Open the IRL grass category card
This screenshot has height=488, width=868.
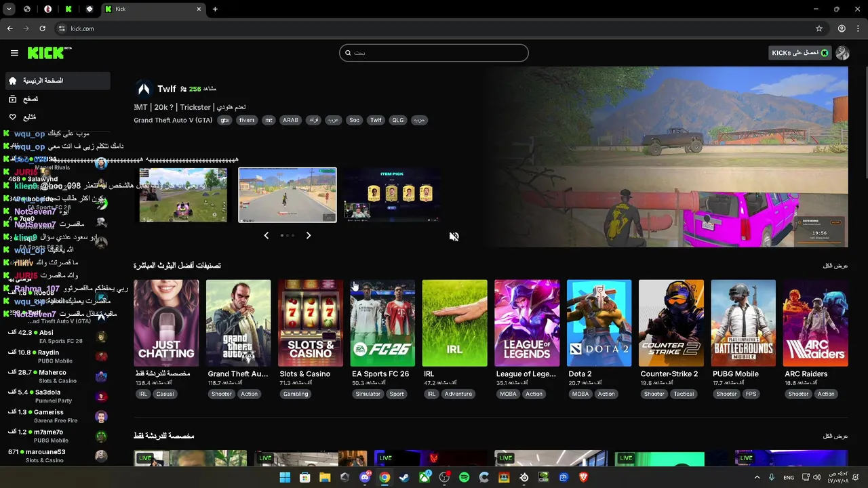pos(454,323)
